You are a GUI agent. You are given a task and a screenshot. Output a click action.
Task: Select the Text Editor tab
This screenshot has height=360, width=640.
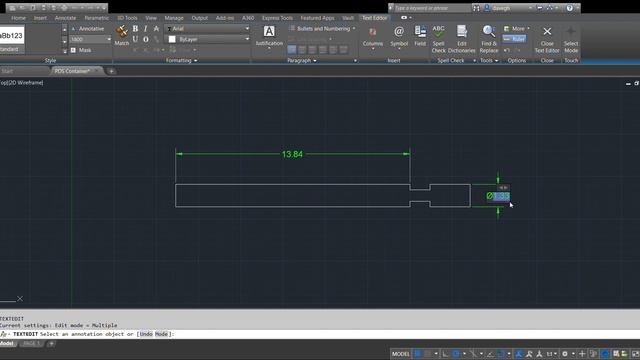[x=374, y=18]
